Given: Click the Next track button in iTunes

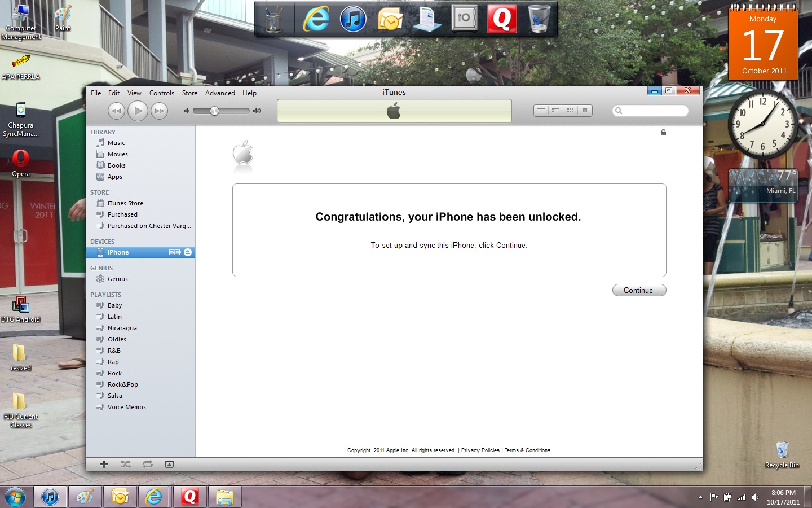Looking at the screenshot, I should coord(160,111).
